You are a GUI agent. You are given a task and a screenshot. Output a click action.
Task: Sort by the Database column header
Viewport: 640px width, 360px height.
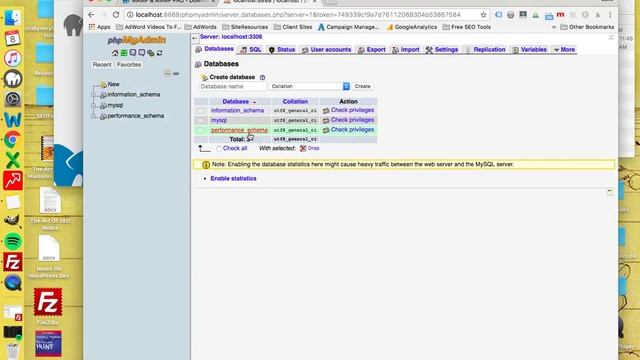coord(236,102)
